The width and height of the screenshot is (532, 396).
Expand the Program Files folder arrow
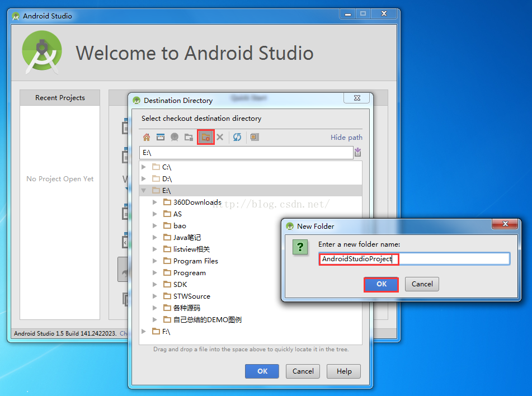[155, 261]
